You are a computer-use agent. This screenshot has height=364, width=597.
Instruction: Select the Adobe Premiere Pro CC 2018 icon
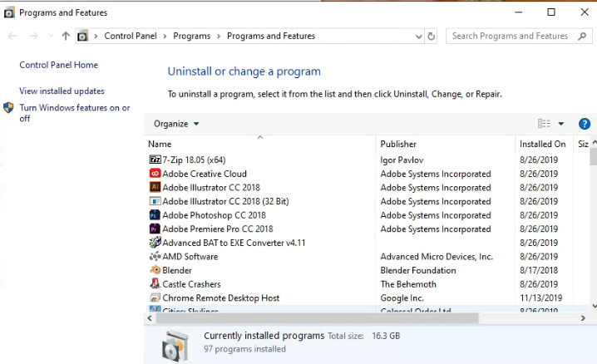[155, 229]
